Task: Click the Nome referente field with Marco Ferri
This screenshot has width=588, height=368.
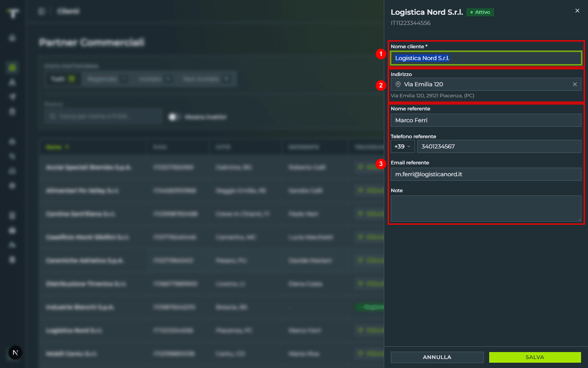Action: point(486,120)
